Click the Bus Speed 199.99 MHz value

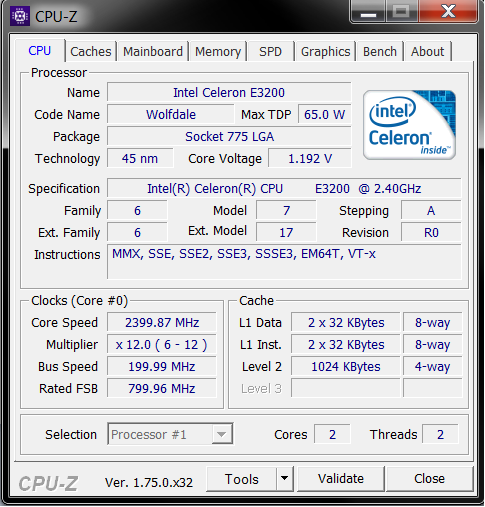pos(162,366)
